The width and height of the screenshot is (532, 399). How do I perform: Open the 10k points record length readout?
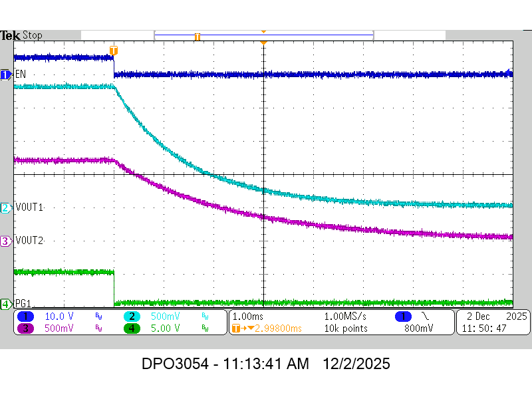click(x=347, y=328)
